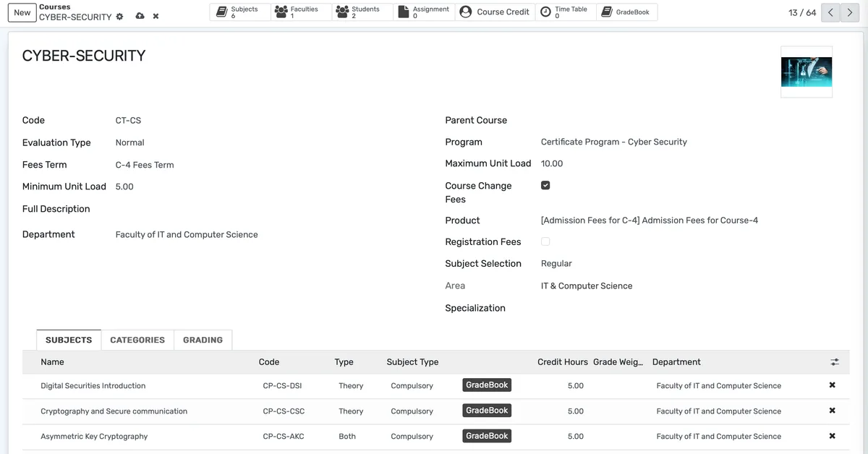Switch to the CATEGORIES tab
868x454 pixels.
(137, 339)
